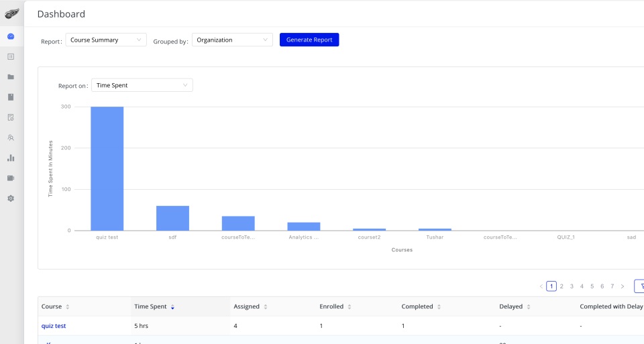This screenshot has width=644, height=344.
Task: Open the Report on Time Spent dropdown
Action: point(142,86)
